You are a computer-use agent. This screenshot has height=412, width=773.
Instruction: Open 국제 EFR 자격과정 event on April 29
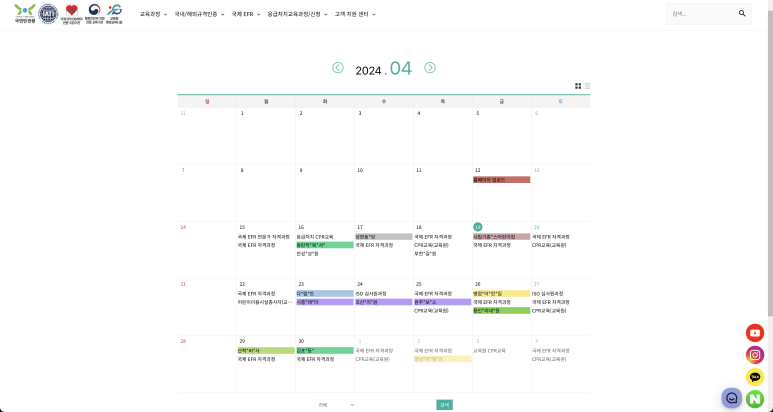[256, 359]
